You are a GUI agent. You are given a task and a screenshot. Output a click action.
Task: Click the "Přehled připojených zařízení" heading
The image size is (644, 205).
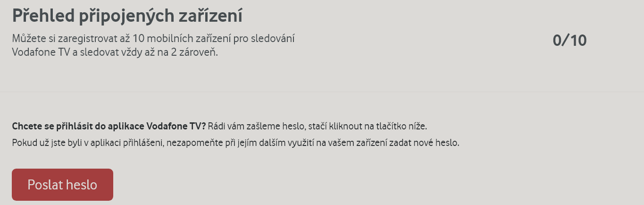127,16
